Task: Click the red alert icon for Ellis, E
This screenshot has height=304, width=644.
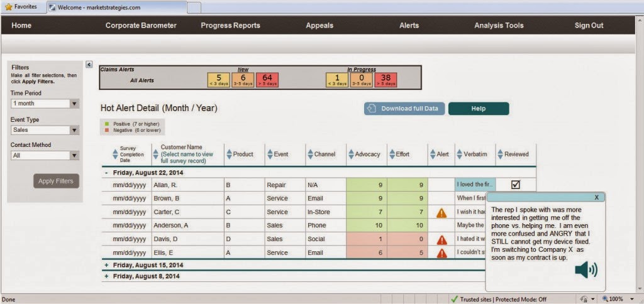Action: coord(441,253)
